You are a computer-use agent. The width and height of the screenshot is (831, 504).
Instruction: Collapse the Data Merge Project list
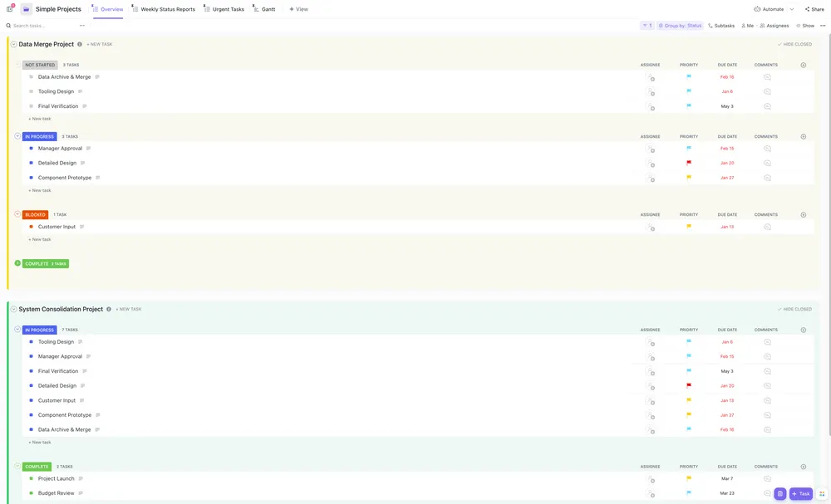[14, 45]
